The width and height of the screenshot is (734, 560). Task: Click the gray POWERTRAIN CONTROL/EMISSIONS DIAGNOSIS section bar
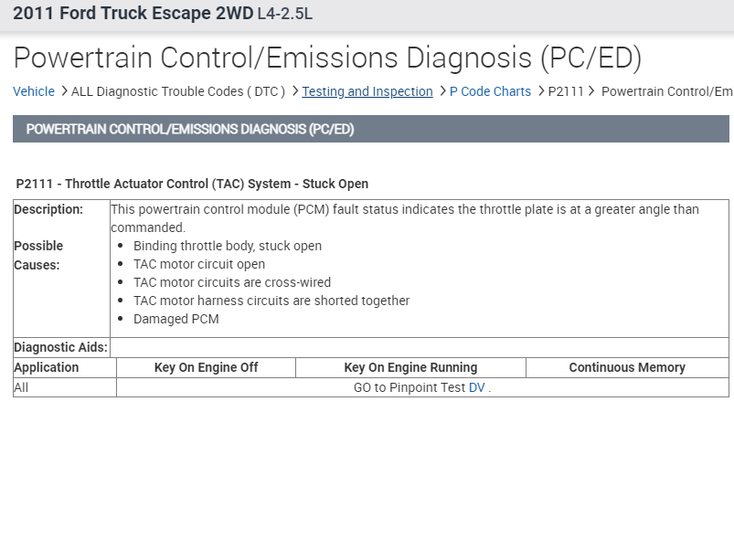pos(370,130)
